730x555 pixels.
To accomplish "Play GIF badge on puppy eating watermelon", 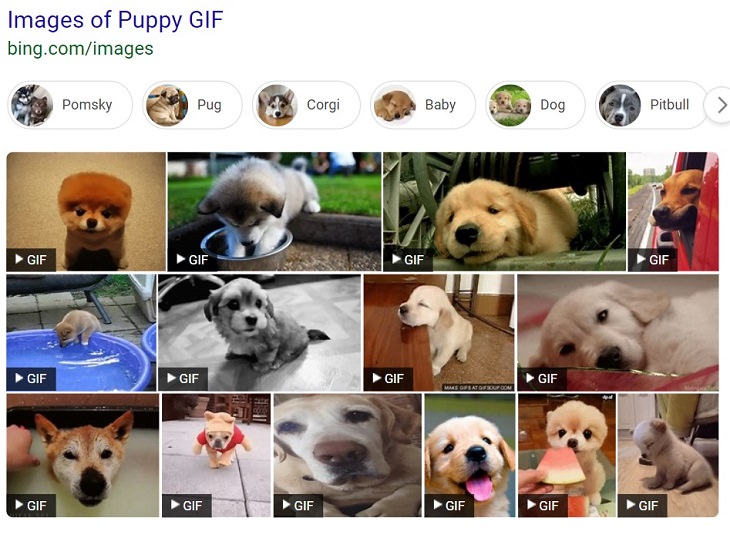I will tap(543, 506).
